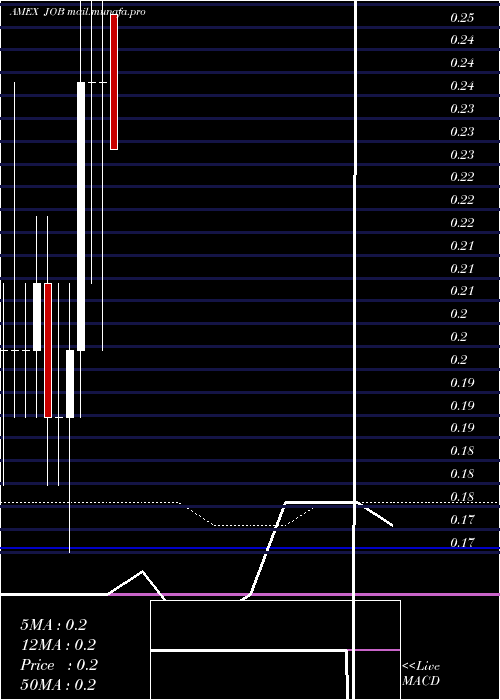The image size is (500, 700).
Task: Click the <<Live MACD label
Action: [421, 673]
